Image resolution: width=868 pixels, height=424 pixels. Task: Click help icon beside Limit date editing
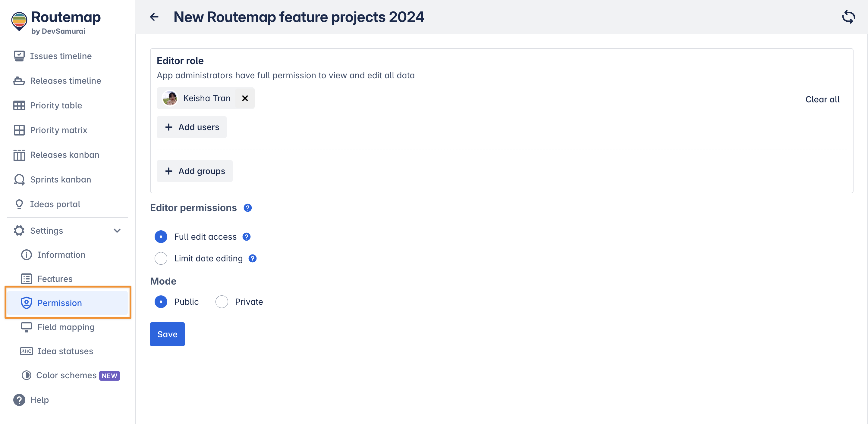(x=252, y=258)
